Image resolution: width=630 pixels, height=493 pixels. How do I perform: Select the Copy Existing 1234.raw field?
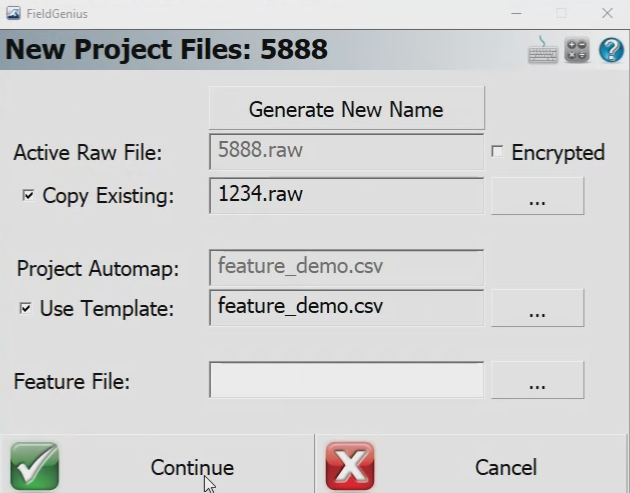(346, 195)
